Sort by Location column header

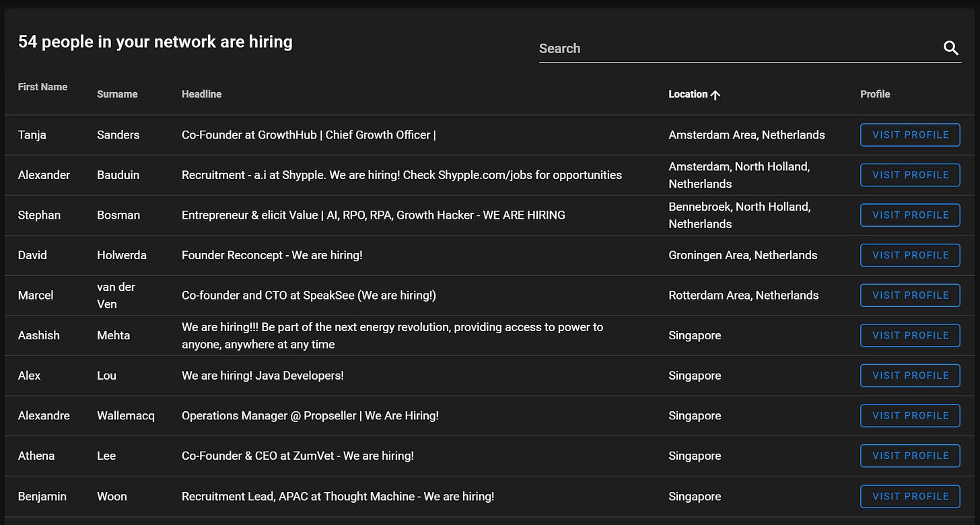click(x=688, y=94)
